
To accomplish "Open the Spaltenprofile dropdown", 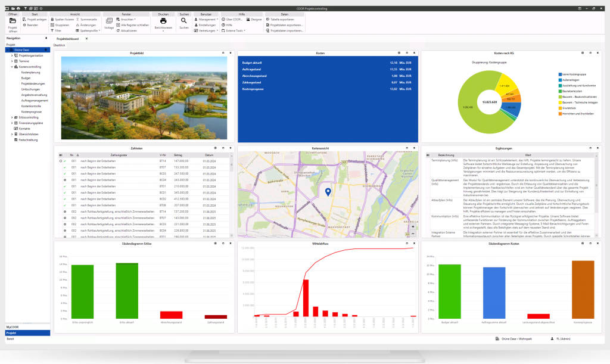I will click(88, 30).
